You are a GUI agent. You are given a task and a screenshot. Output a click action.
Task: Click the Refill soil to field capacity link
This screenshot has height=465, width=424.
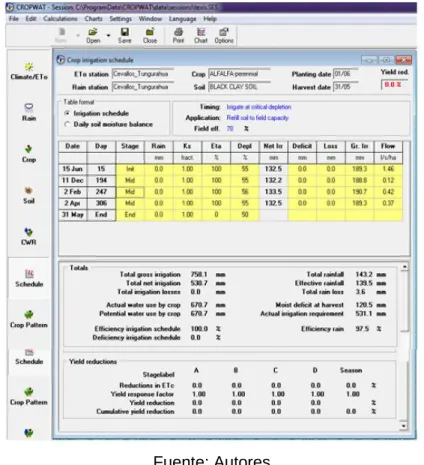258,118
